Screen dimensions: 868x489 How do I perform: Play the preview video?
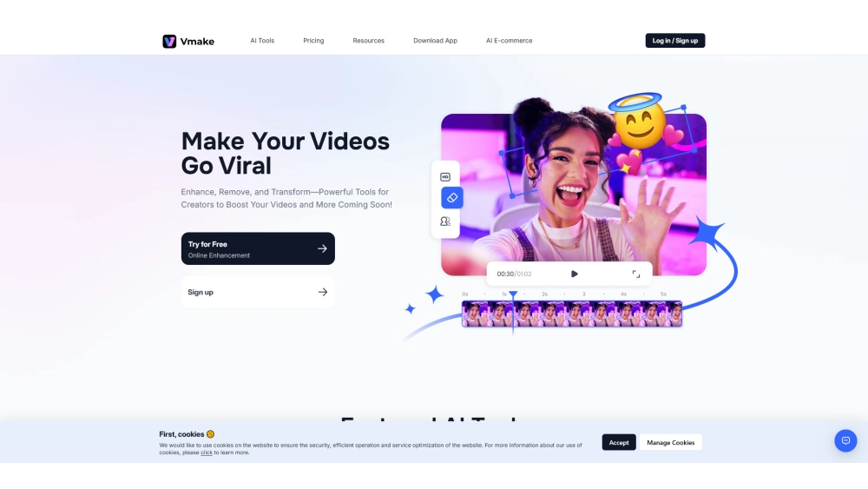tap(574, 274)
